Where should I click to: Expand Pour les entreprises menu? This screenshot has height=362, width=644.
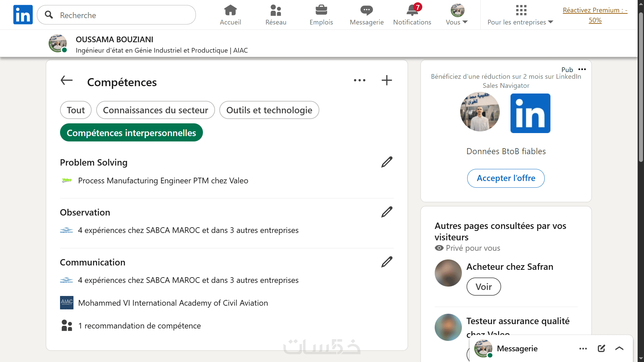pyautogui.click(x=520, y=22)
